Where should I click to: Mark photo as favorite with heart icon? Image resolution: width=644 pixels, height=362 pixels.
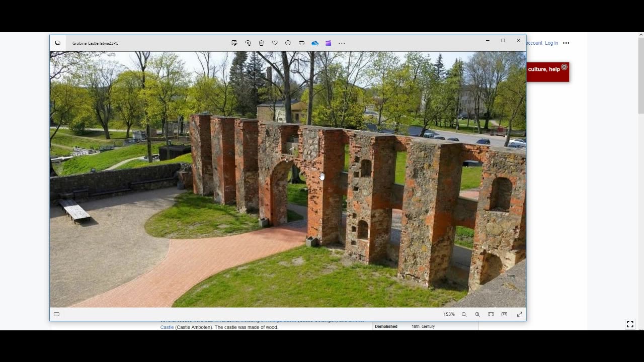click(x=275, y=43)
